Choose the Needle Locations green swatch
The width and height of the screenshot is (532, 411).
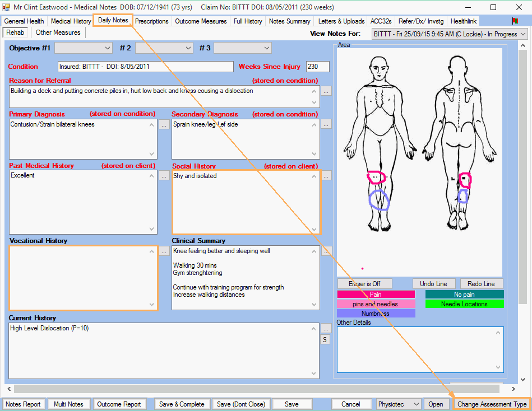[x=464, y=304]
